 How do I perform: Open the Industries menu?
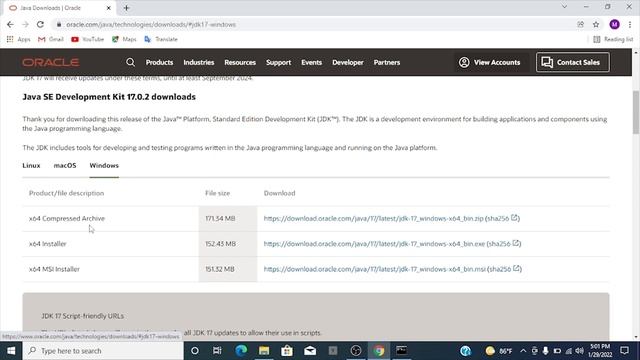[x=199, y=62]
